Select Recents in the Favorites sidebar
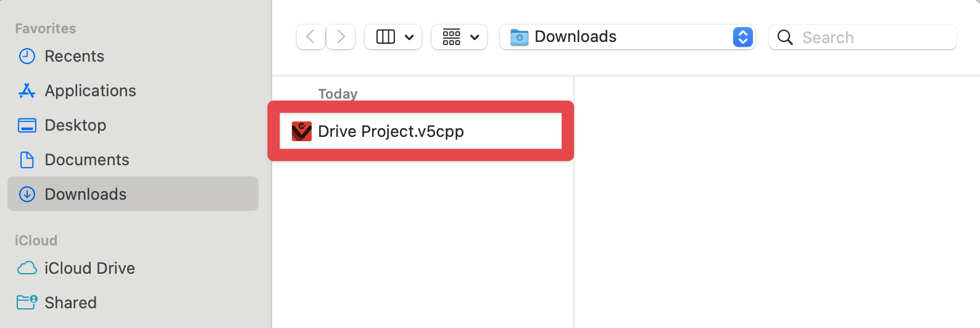Viewport: 980px width, 328px height. point(74,56)
